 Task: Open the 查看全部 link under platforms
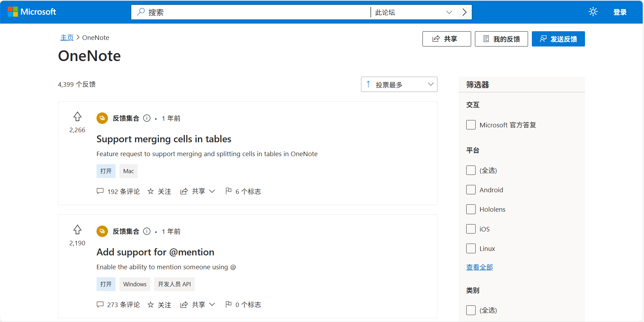(x=479, y=267)
